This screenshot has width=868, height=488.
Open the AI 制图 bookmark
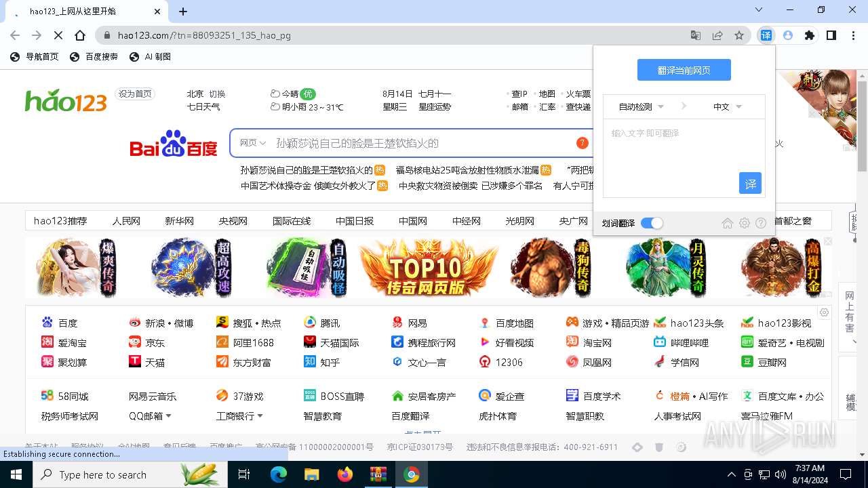151,57
